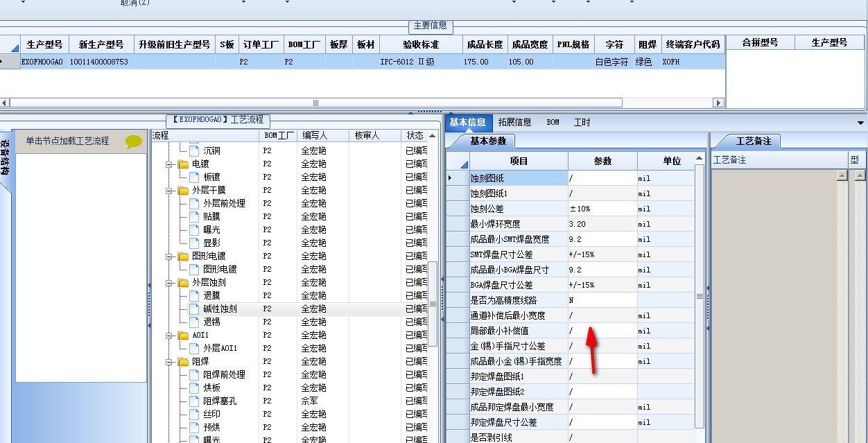Open the tab list dropdown arrow beside 工时
The height and width of the screenshot is (443, 868).
861,123
